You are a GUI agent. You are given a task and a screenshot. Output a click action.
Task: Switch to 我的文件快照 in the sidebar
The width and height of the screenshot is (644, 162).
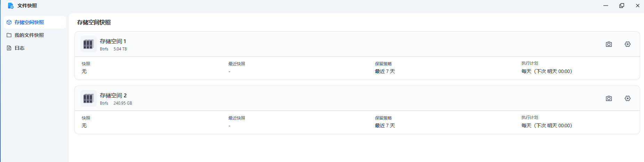[x=29, y=35]
